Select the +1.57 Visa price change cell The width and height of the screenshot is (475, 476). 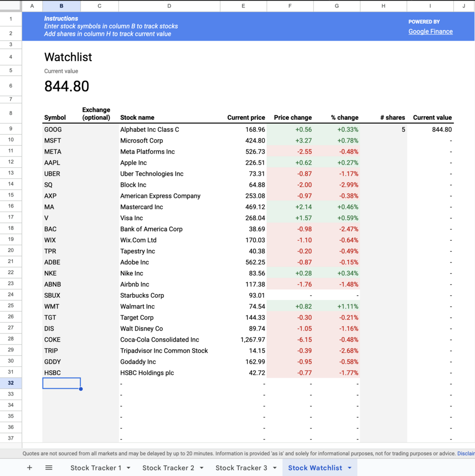(x=290, y=218)
